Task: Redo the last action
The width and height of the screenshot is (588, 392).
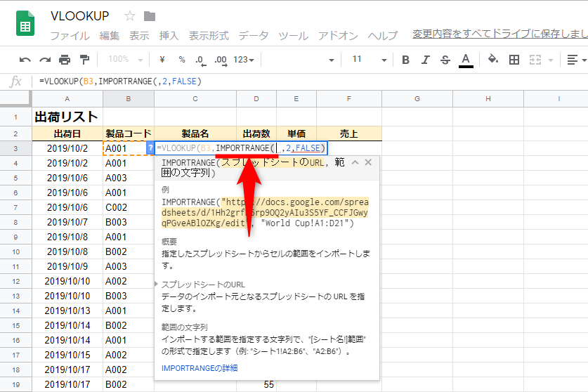Action: [x=45, y=60]
